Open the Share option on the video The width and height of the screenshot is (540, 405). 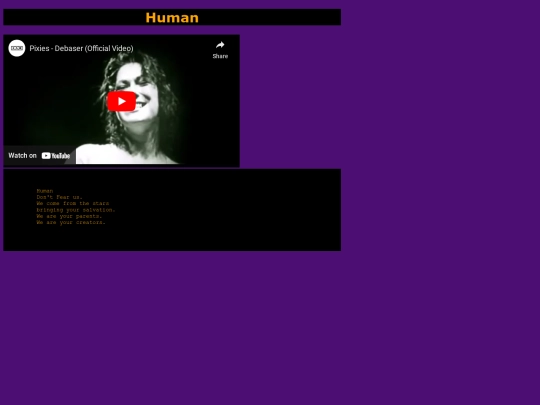pyautogui.click(x=220, y=50)
